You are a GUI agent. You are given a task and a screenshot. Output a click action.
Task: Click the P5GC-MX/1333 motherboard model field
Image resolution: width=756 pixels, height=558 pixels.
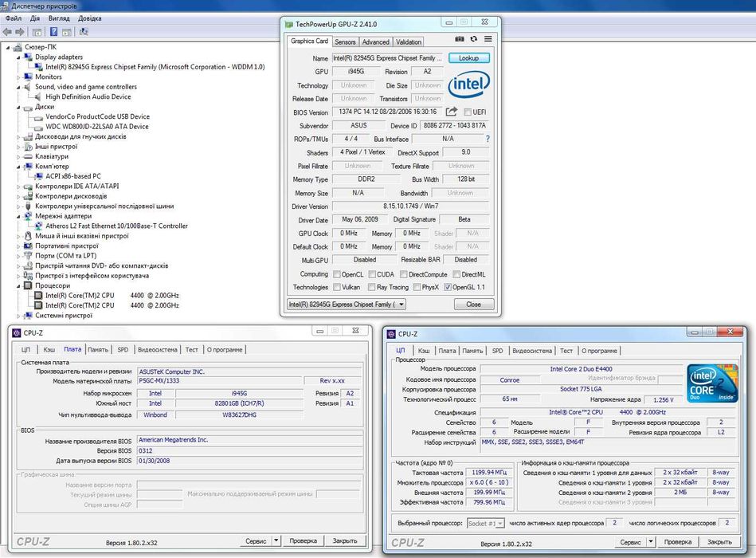[220, 380]
